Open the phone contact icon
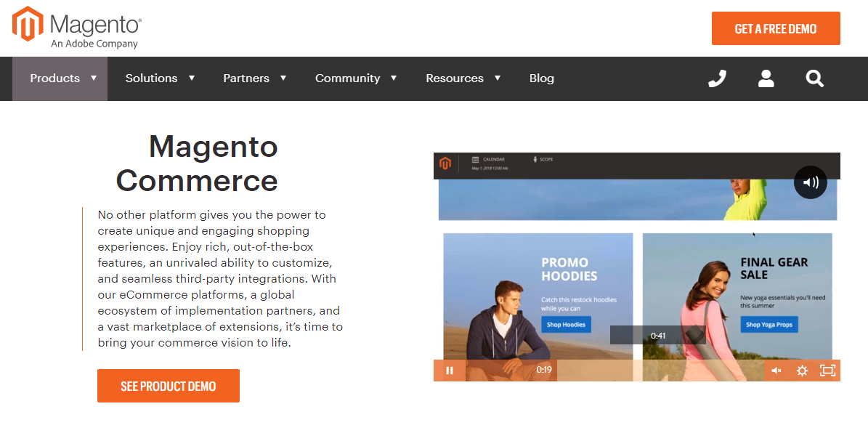Image resolution: width=868 pixels, height=433 pixels. click(717, 78)
